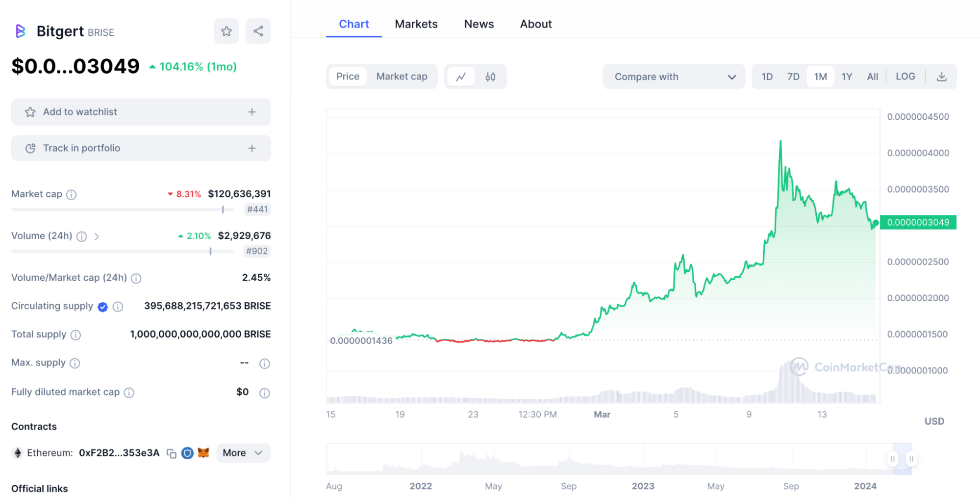The image size is (980, 499).
Task: Click the plus icon on Track in portfolio
Action: point(252,148)
